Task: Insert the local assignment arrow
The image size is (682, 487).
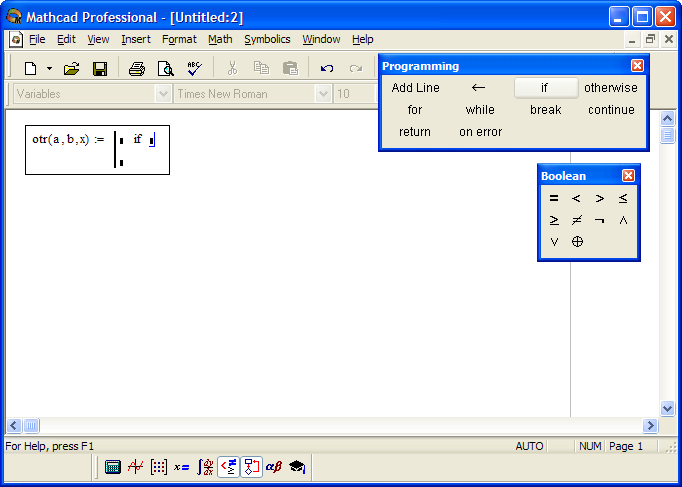Action: coord(478,88)
